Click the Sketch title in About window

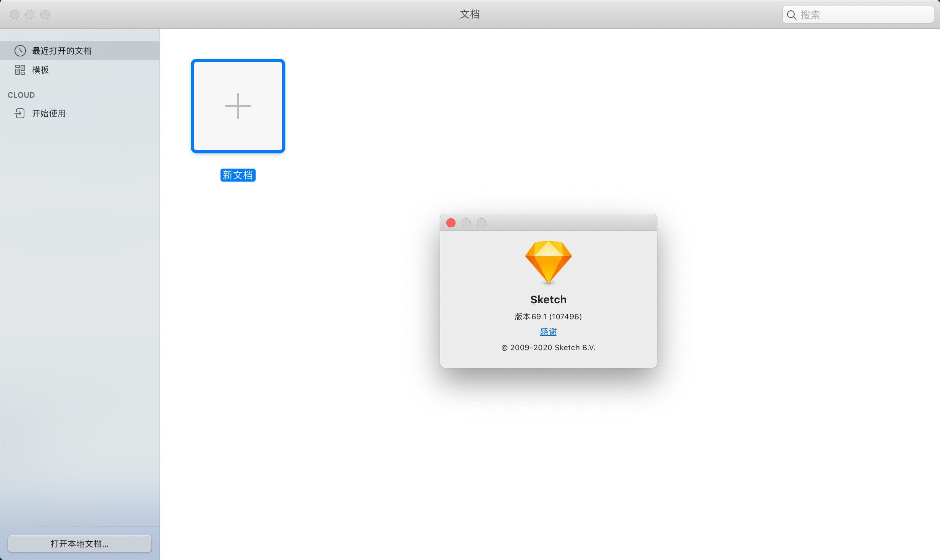click(548, 299)
